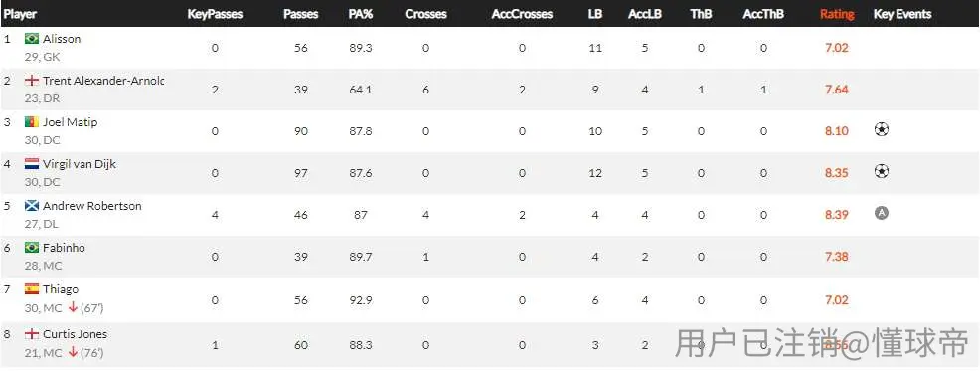Viewport: 980px width, 371px height.
Task: Click Andrew Robertson's 8.39 rating value
Action: pos(836,215)
